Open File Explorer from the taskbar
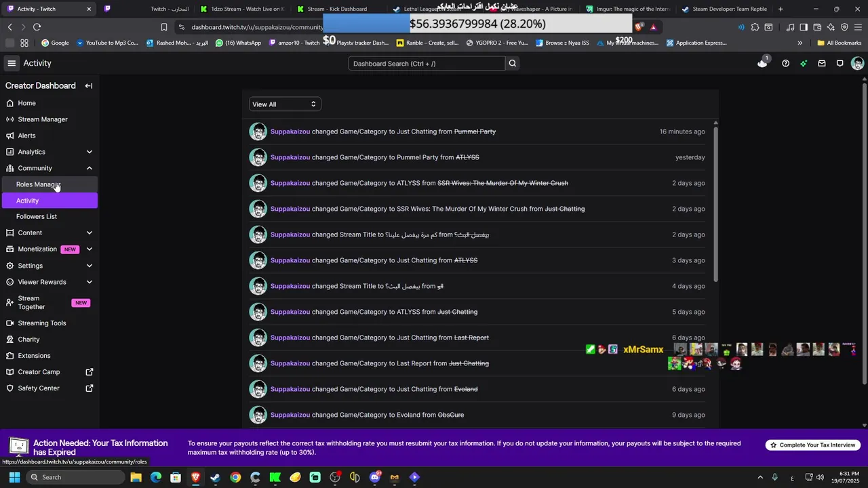Viewport: 868px width, 488px height. click(136, 477)
